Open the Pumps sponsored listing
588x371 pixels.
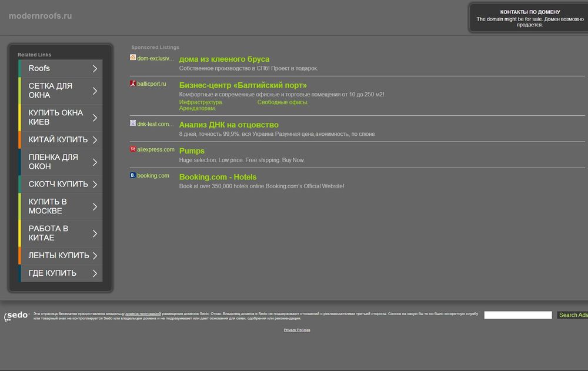pyautogui.click(x=192, y=151)
